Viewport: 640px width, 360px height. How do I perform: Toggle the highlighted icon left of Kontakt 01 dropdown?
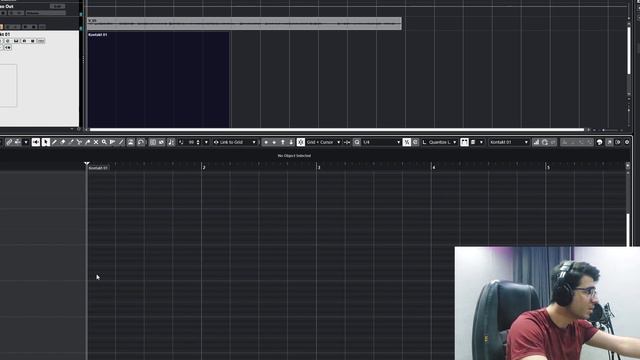coord(464,142)
